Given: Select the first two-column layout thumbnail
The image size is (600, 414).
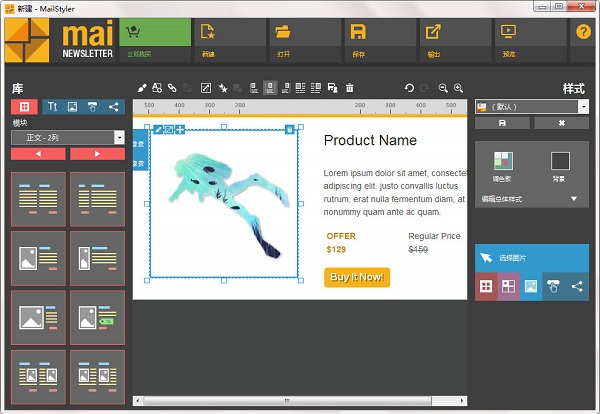Looking at the screenshot, I should (x=39, y=198).
